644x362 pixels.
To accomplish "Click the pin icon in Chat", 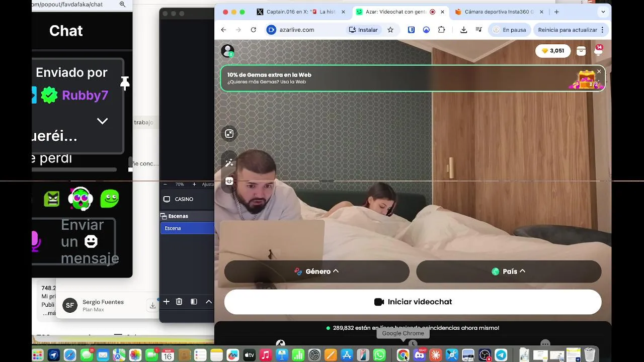I will [124, 83].
